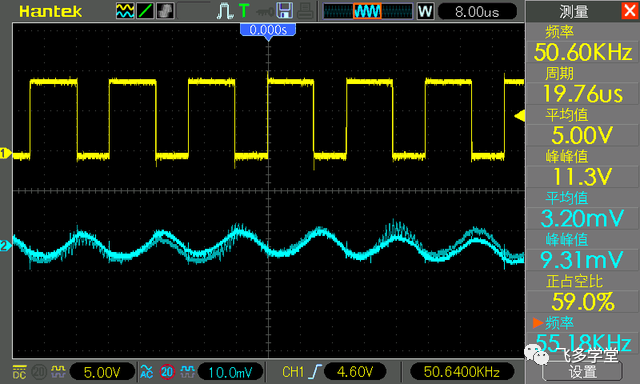
Task: Click the cyan channel 2 ground marker
Action: (5, 246)
